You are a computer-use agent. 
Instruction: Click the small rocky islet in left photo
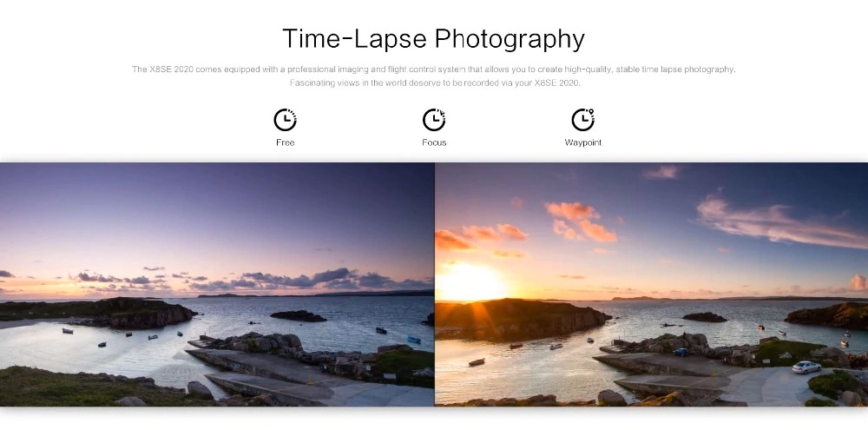pos(298,316)
